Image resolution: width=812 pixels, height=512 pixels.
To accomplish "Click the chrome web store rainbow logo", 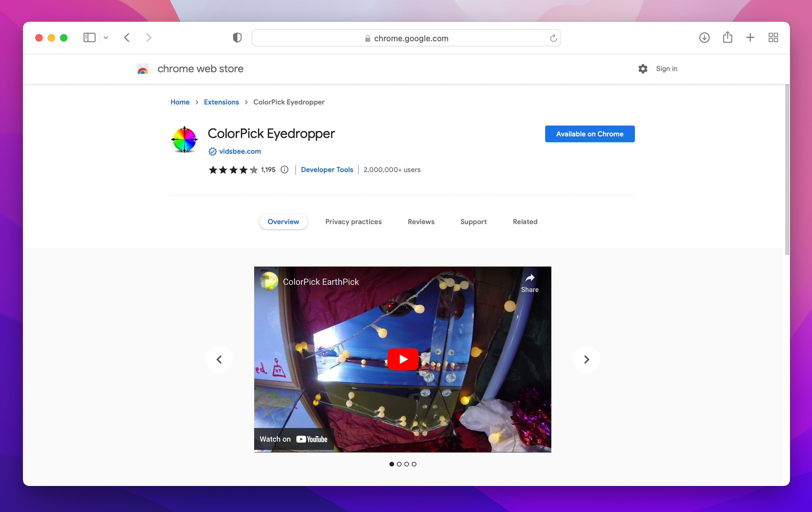I will [142, 68].
